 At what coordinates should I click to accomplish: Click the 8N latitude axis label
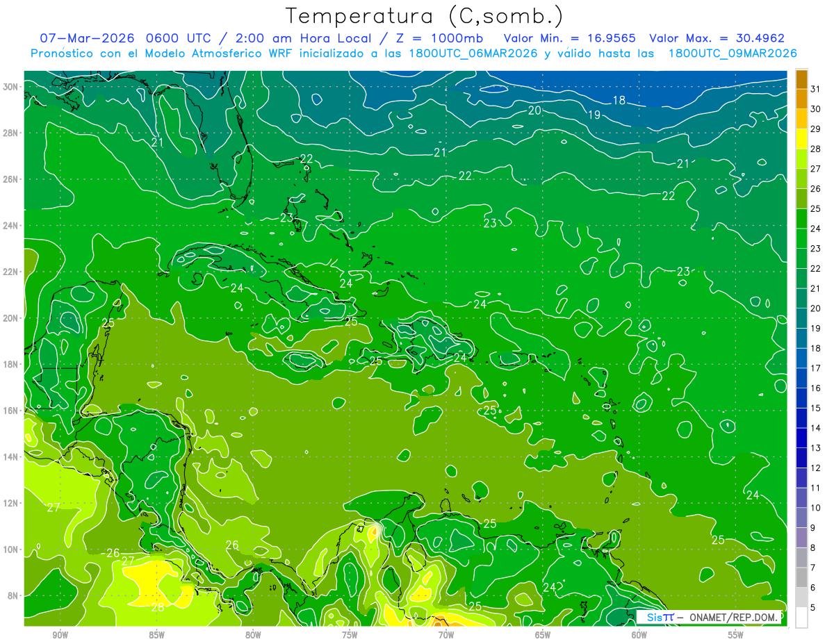click(13, 595)
